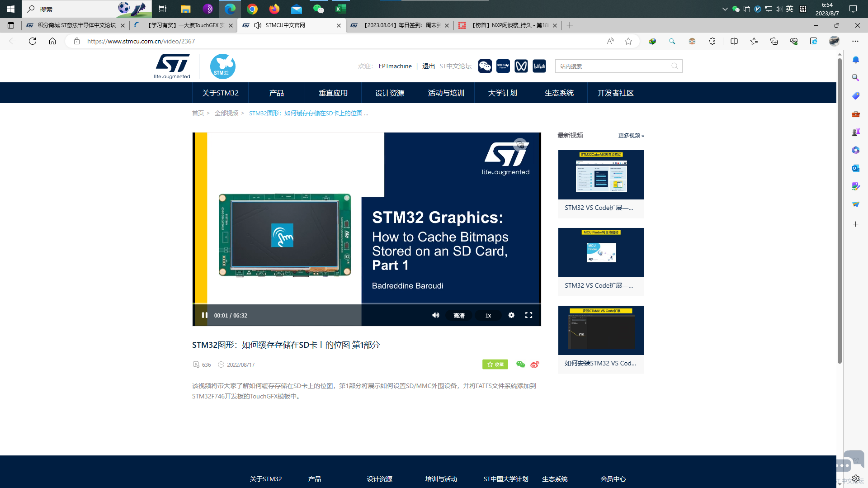Open the video settings gear
868x488 pixels.
point(511,315)
